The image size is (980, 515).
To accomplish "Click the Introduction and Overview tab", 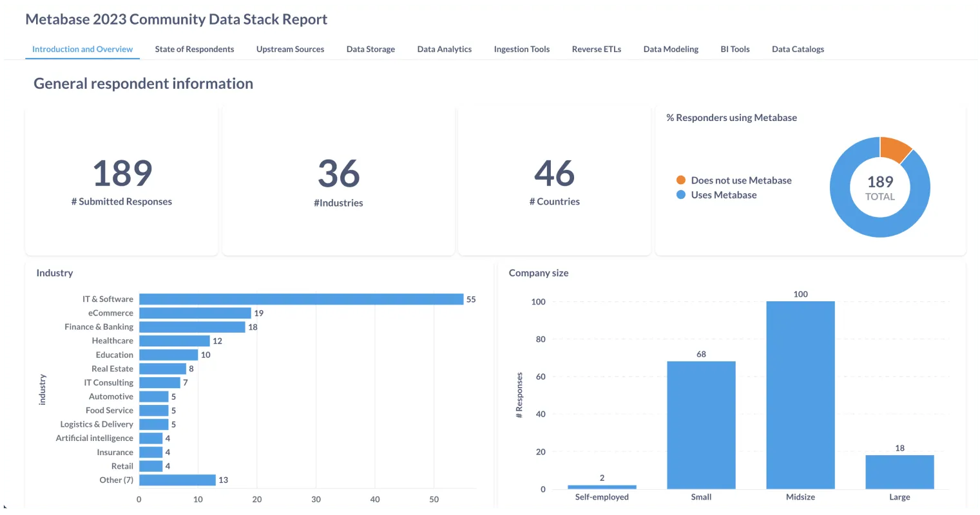I will 82,49.
